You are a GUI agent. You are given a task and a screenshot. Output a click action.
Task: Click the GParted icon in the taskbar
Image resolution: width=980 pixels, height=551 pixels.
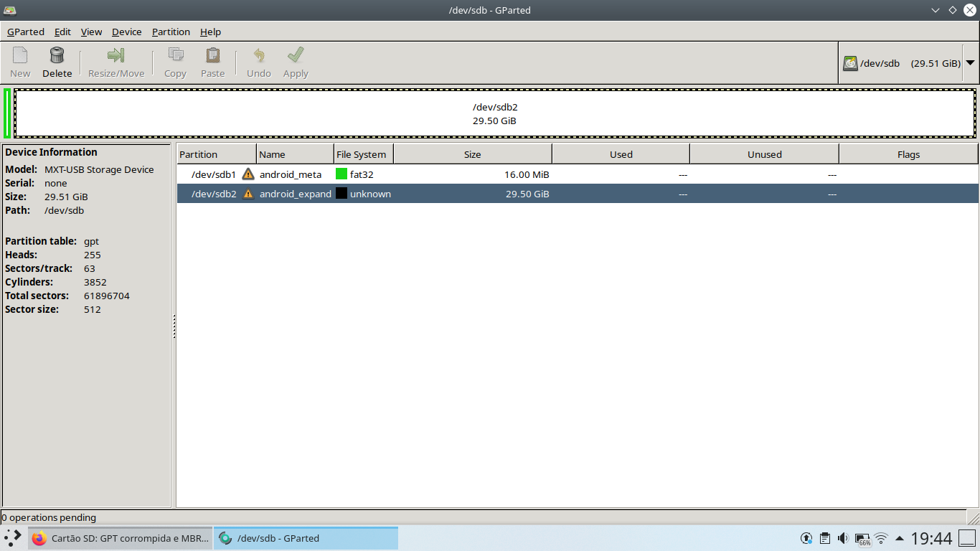(x=225, y=538)
